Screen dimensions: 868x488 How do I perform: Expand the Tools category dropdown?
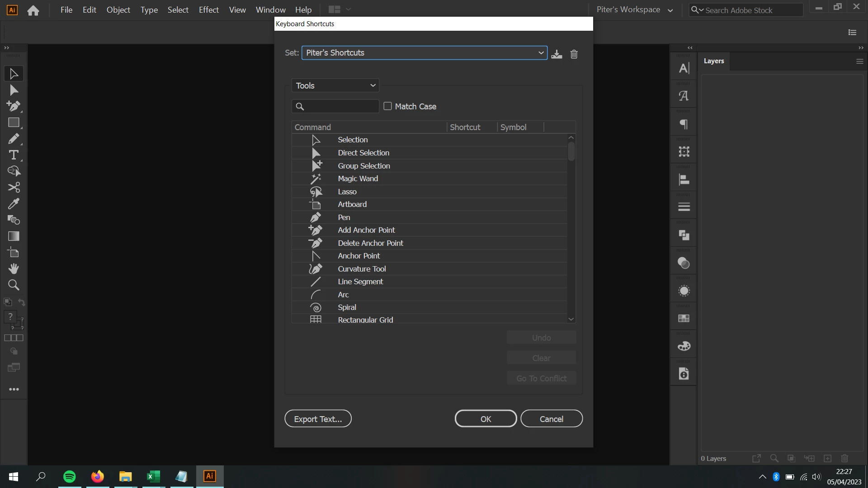[335, 85]
